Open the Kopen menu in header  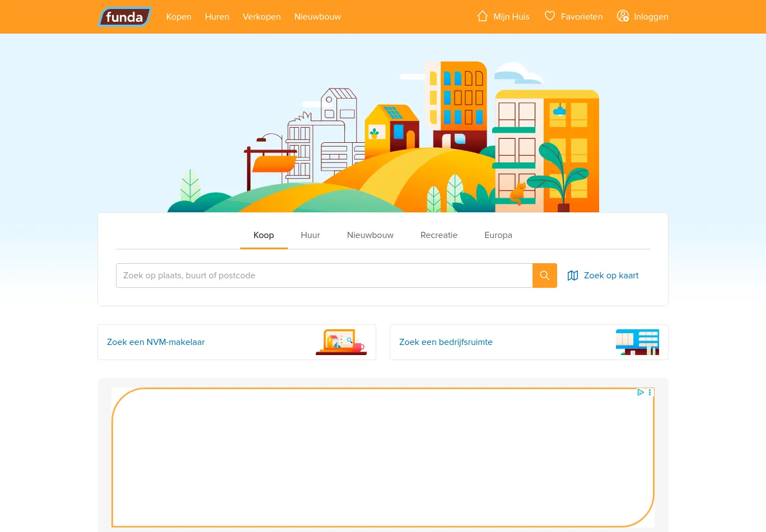tap(179, 17)
